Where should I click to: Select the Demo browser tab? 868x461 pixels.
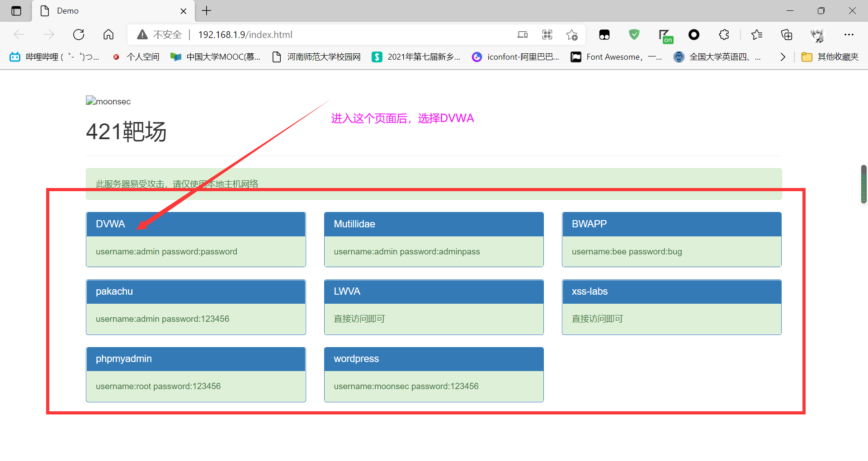tap(113, 11)
